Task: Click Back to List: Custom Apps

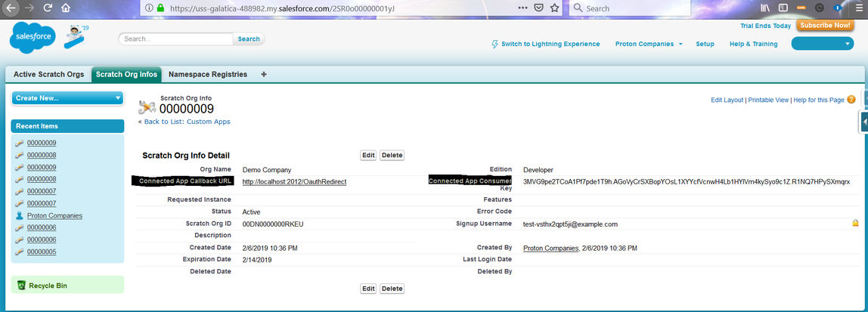Action: [x=187, y=121]
